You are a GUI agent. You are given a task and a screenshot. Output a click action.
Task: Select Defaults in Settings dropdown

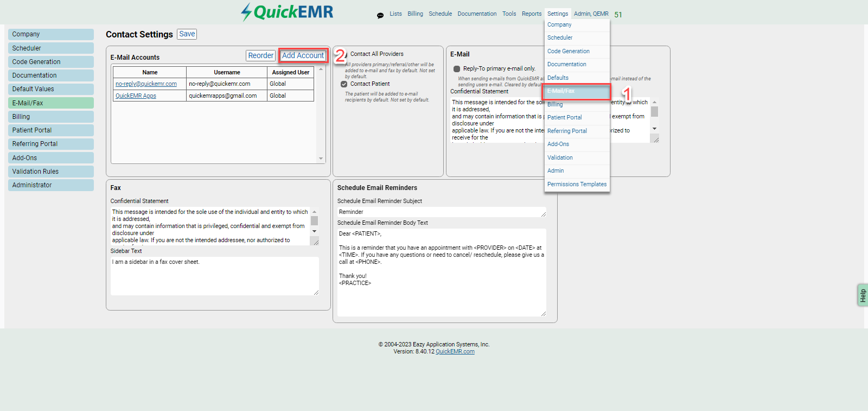pos(577,78)
